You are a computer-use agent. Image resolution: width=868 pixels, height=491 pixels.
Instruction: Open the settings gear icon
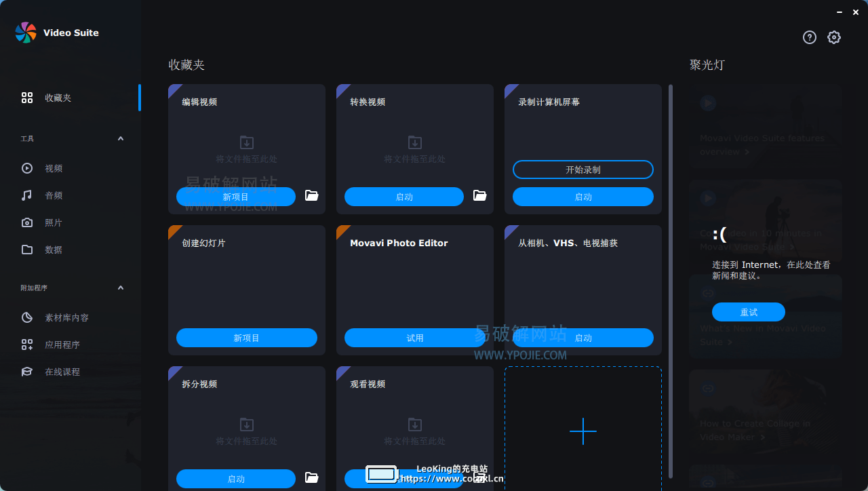coord(834,37)
